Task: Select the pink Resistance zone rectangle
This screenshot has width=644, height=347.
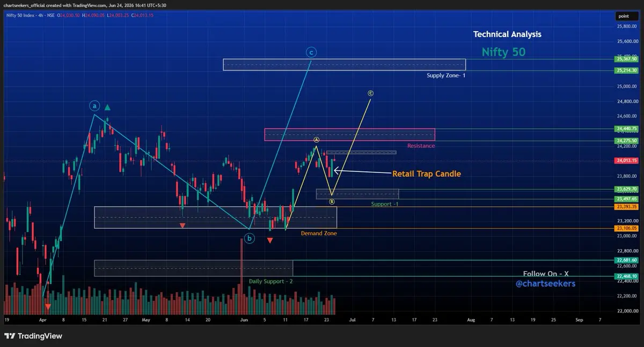Action: point(349,135)
